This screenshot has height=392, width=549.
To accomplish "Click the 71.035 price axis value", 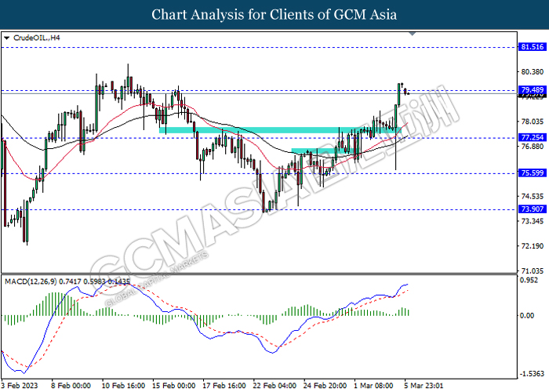I will tap(533, 271).
